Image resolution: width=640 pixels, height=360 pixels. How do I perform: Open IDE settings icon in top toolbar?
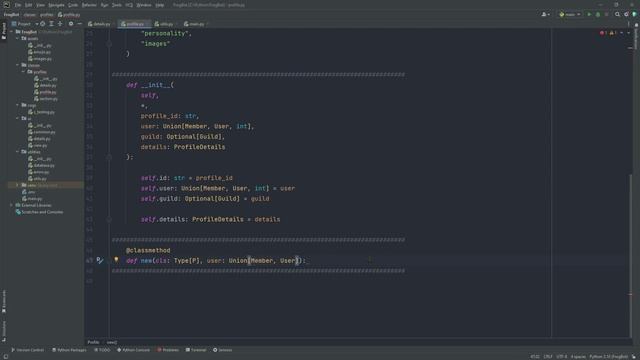click(x=626, y=14)
